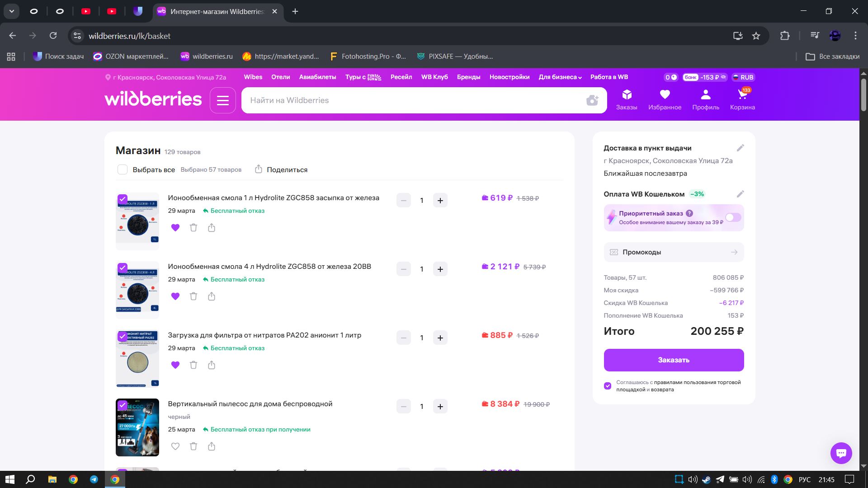Expand the Промокоды row arrow
868x488 pixels.
click(x=734, y=252)
